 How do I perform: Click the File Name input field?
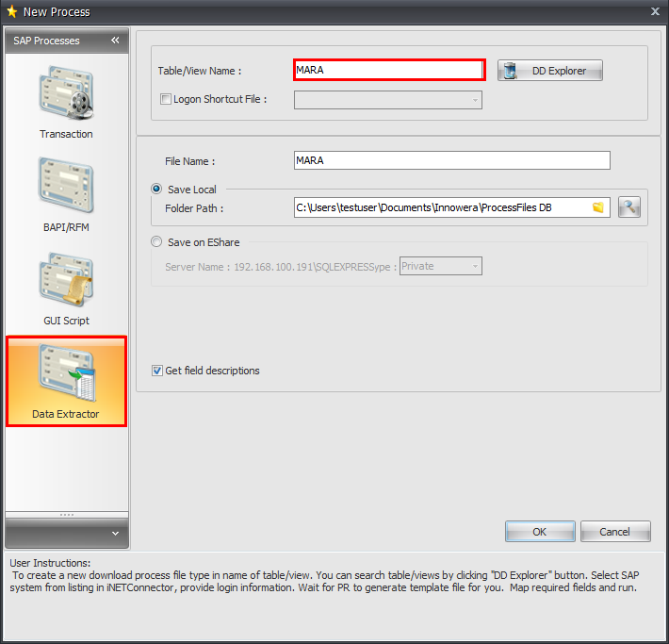(x=452, y=160)
